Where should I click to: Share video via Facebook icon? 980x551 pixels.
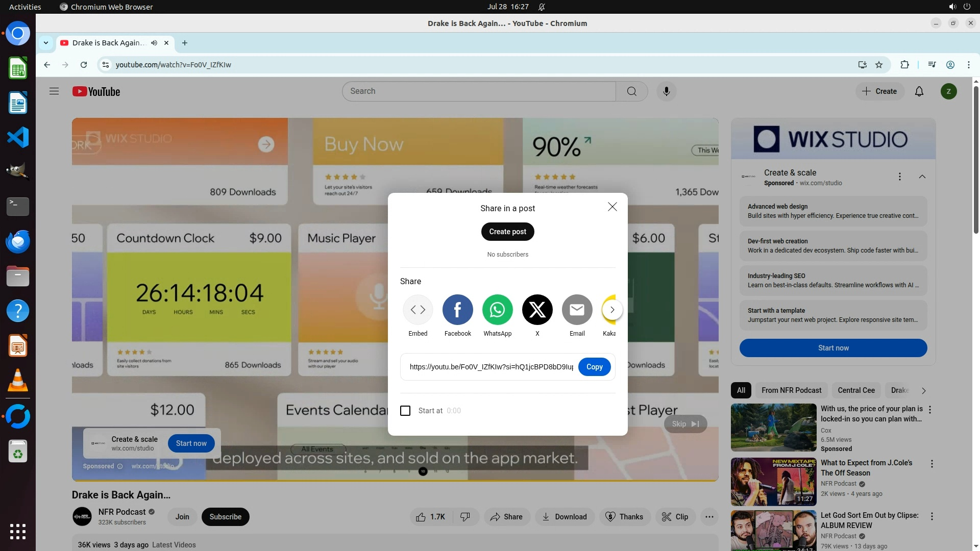[x=457, y=310]
